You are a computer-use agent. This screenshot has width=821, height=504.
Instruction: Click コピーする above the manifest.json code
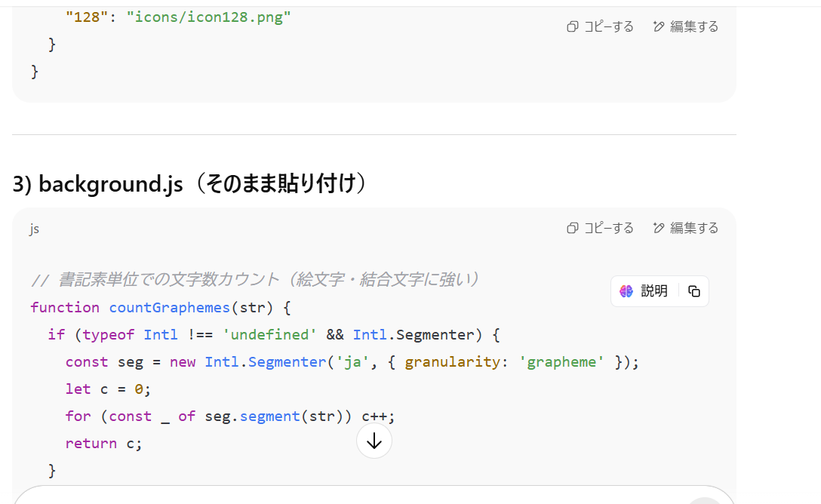pyautogui.click(x=608, y=26)
